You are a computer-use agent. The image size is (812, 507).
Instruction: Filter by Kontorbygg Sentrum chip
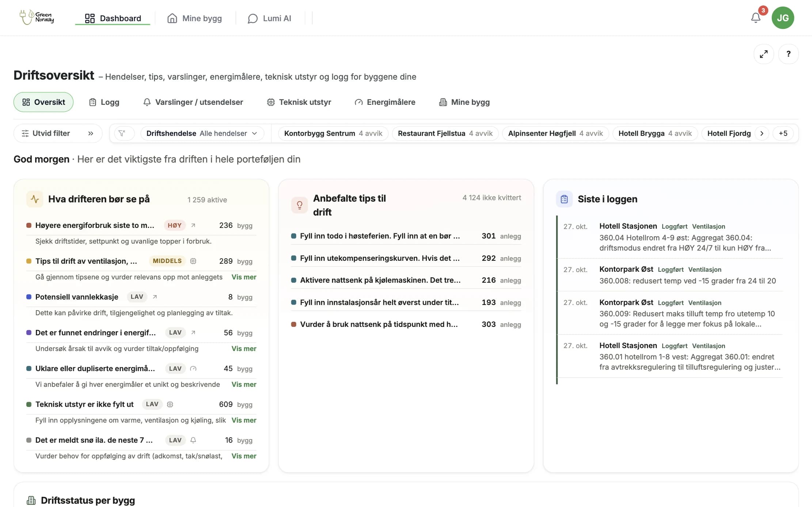point(333,133)
